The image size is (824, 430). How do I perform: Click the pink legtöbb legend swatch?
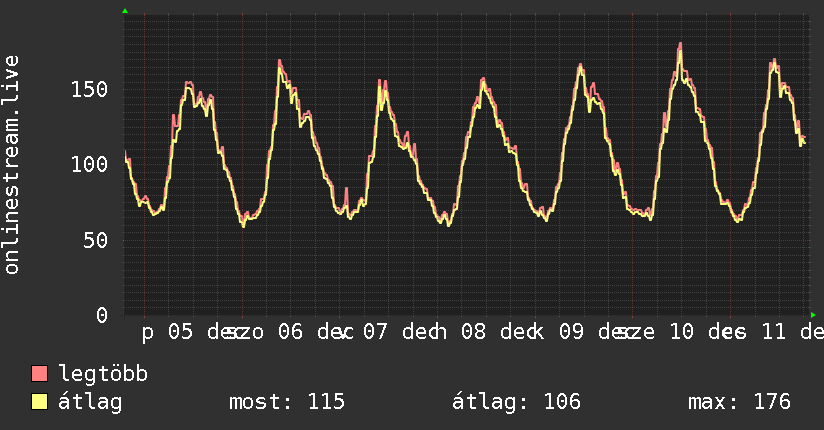(39, 373)
